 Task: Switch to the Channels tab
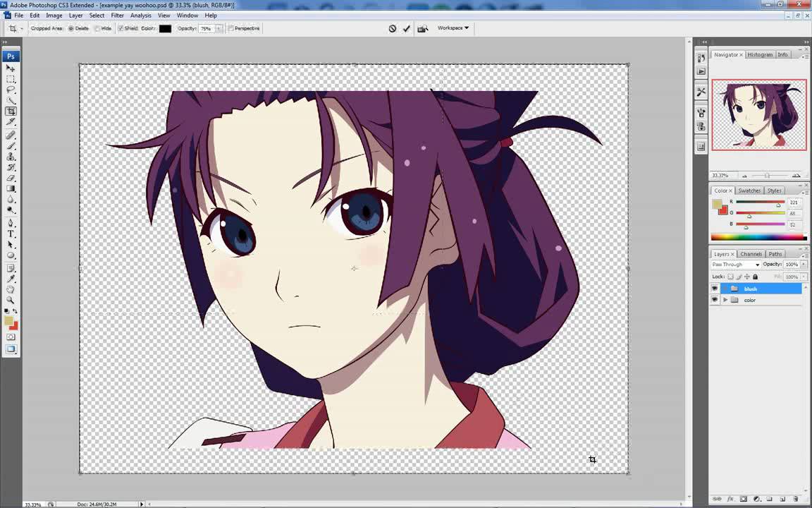751,254
